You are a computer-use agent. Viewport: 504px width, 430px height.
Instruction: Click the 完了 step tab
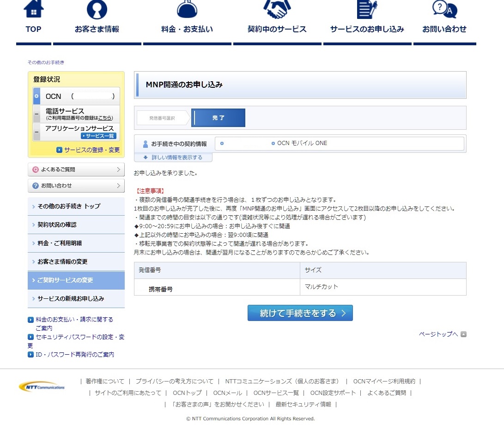coord(218,118)
